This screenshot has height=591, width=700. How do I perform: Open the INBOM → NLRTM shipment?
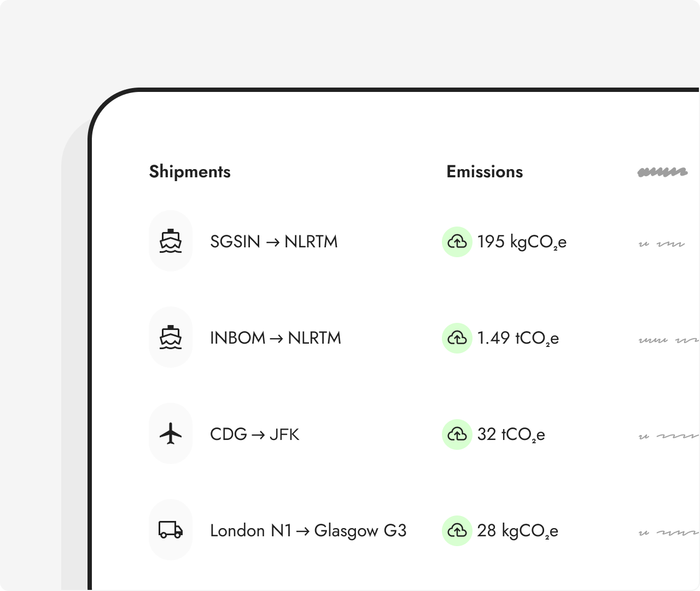point(276,338)
